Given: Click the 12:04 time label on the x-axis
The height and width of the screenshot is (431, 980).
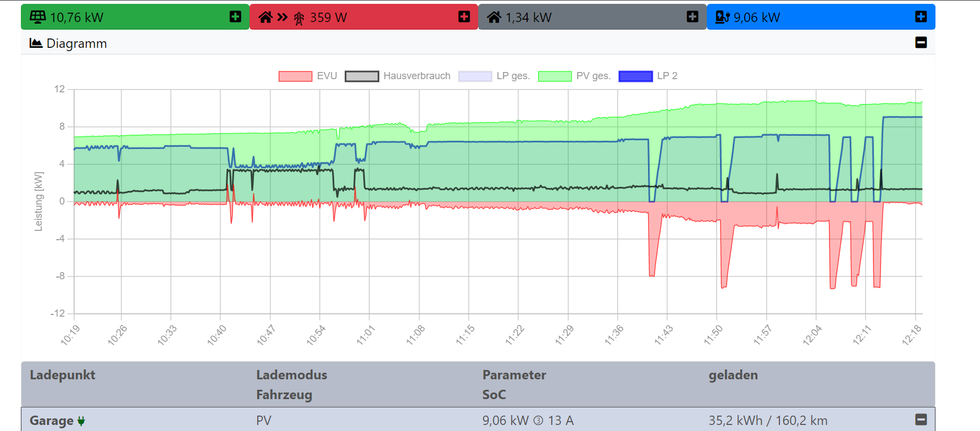Looking at the screenshot, I should tap(813, 335).
